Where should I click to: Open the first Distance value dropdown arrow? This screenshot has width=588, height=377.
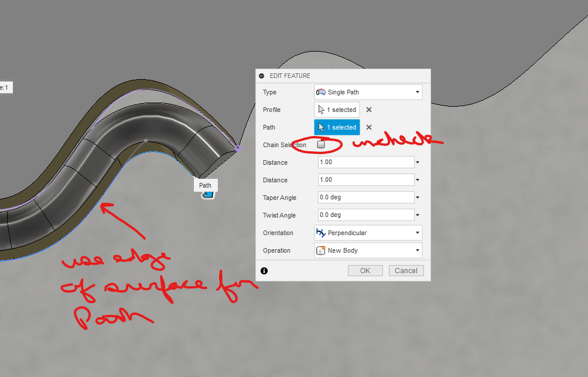point(416,162)
